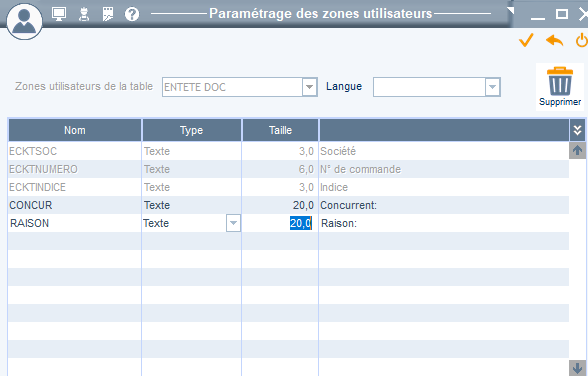Open the Type dropdown on RAISON row

pyautogui.click(x=233, y=223)
